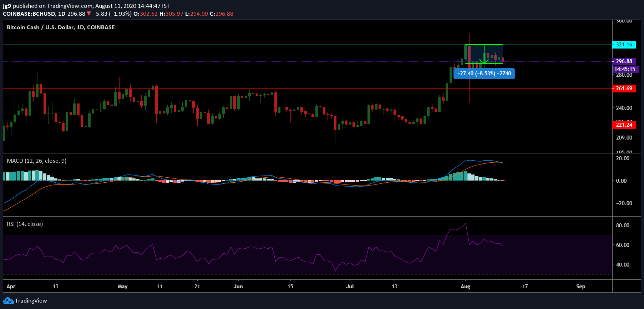Screen dimensions: 644x309
Task: Click the COINBASE:BCHUSD symbol in the header
Action: [29, 14]
